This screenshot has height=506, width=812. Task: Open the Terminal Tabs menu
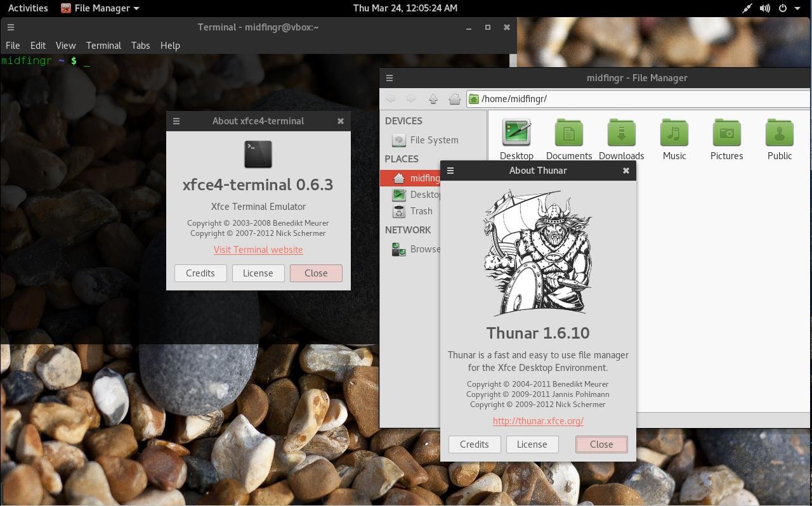[140, 46]
